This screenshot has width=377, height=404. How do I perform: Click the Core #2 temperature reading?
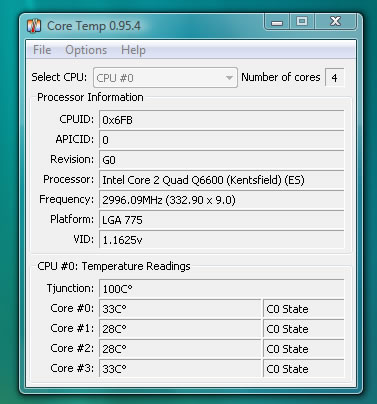click(180, 349)
